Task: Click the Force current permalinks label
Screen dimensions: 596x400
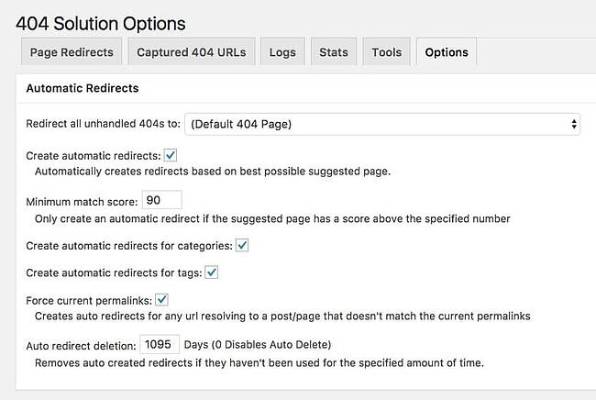Action: tap(89, 301)
